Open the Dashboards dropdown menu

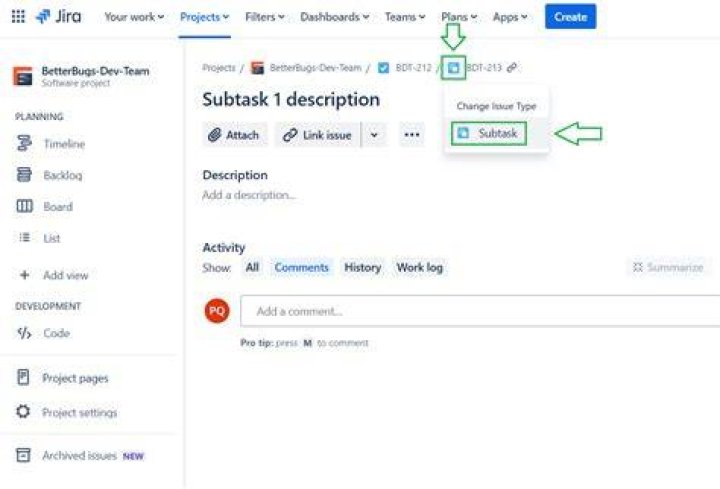tap(335, 17)
